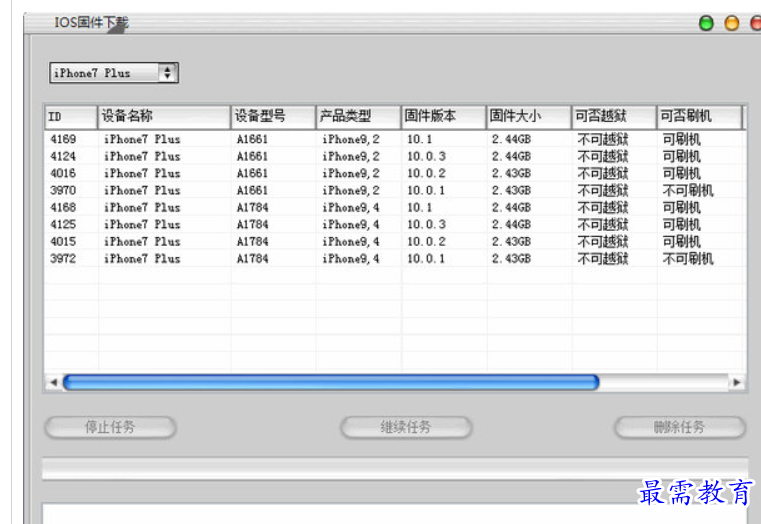Click the 固件大小 column header
The height and width of the screenshot is (524, 761).
click(x=529, y=117)
